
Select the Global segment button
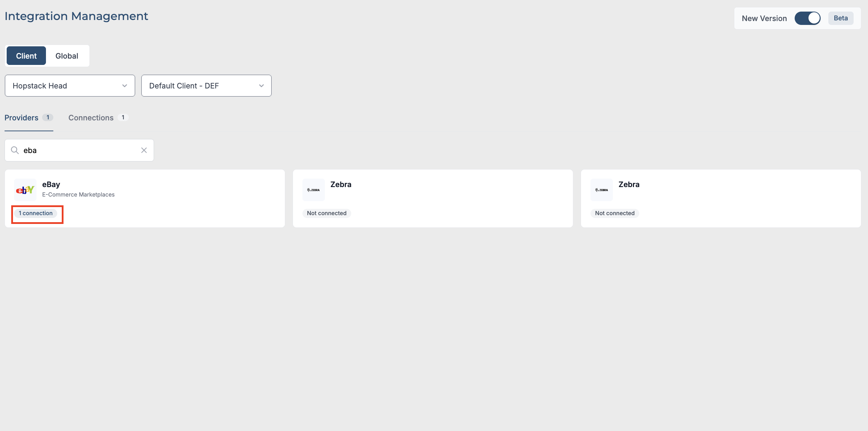(x=67, y=56)
